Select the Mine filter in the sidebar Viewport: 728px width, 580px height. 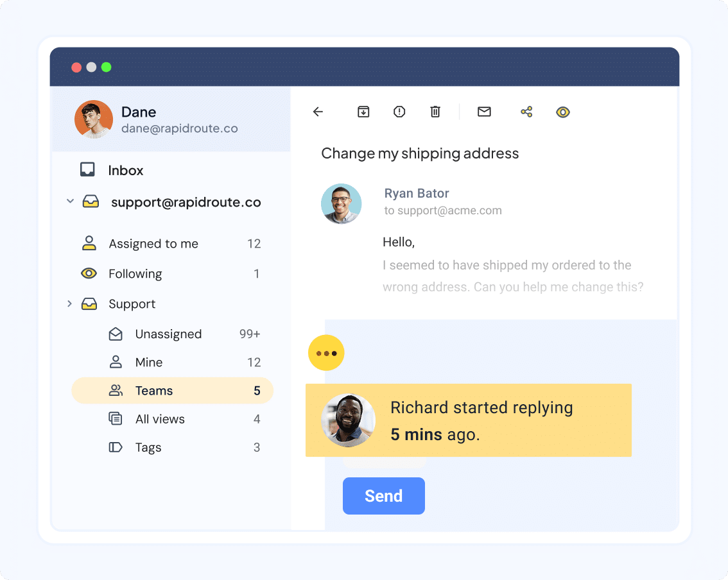pyautogui.click(x=149, y=362)
